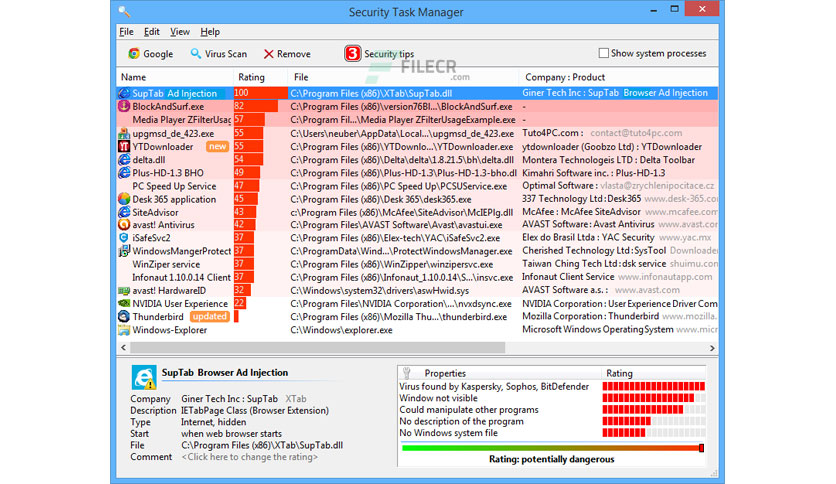
Task: Click 'No description of the program' property
Action: click(x=552, y=421)
